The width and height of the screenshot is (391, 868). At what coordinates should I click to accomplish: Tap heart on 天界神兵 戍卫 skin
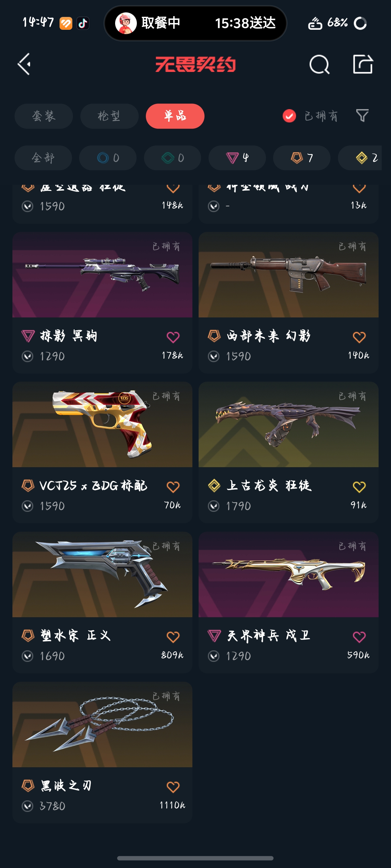point(359,637)
